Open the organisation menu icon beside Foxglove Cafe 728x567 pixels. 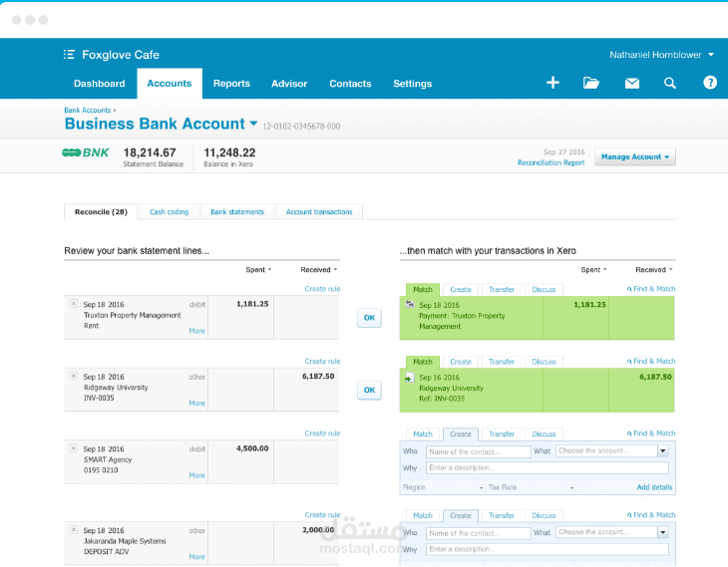click(x=69, y=55)
